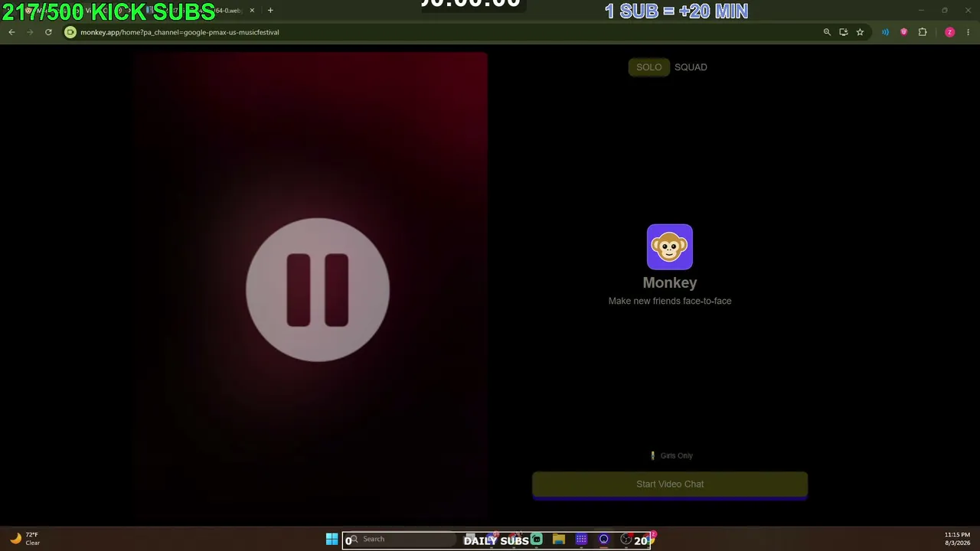Go back using the browser back arrow
The width and height of the screenshot is (980, 551).
11,32
